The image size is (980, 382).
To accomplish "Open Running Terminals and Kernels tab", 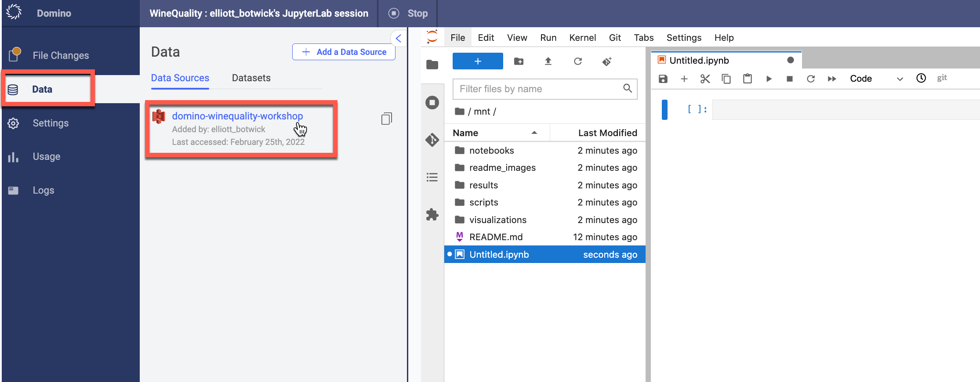I will (432, 103).
